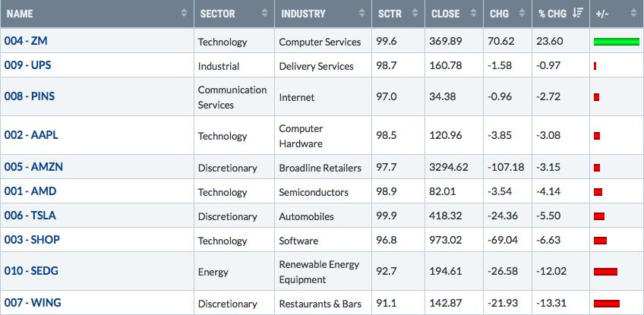Click CLOSE column sort arrows icon

[x=474, y=13]
